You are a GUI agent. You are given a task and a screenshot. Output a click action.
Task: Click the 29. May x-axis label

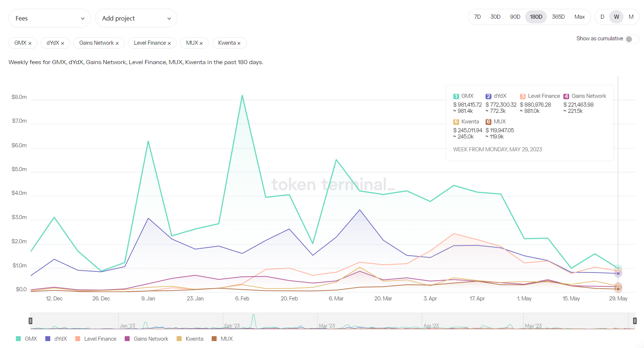pyautogui.click(x=618, y=299)
